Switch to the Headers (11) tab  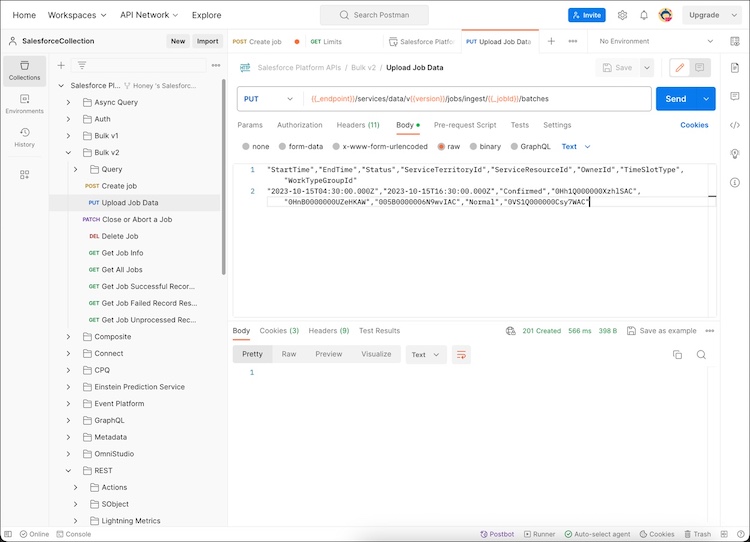point(358,125)
